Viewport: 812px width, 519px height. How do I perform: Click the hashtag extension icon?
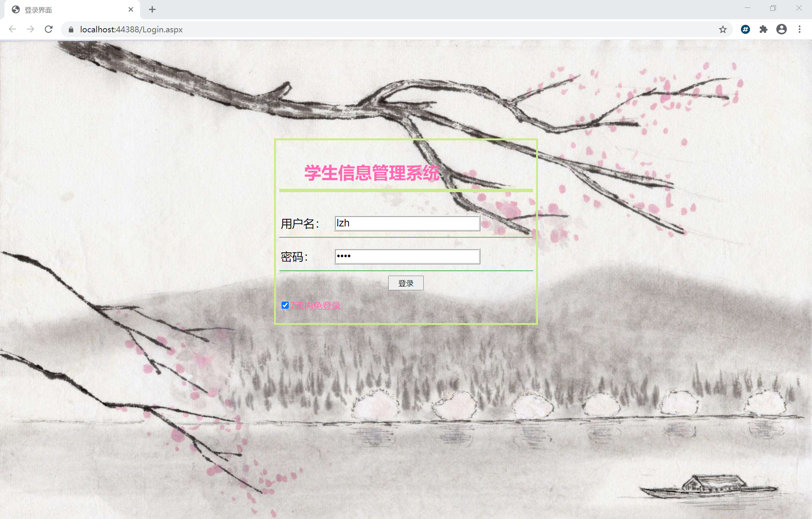tap(745, 29)
